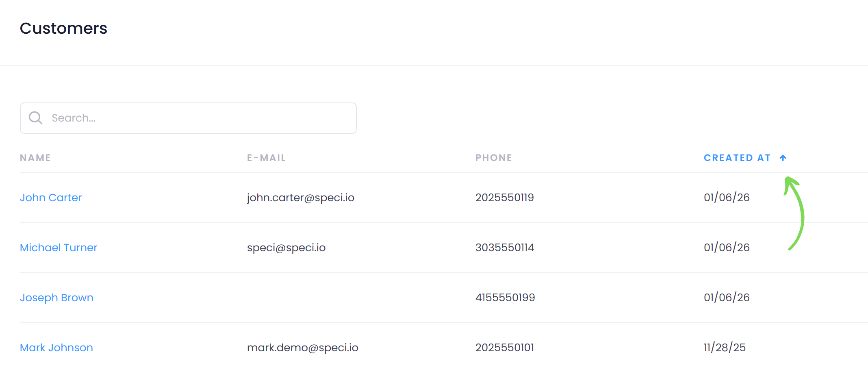The image size is (868, 385).
Task: Click phone number 4155550199
Action: pyautogui.click(x=505, y=298)
